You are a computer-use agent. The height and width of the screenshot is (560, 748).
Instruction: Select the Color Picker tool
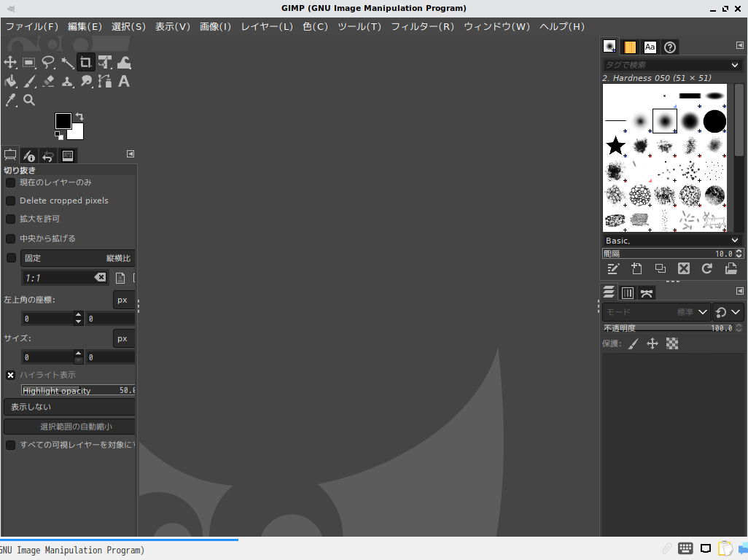tap(10, 100)
